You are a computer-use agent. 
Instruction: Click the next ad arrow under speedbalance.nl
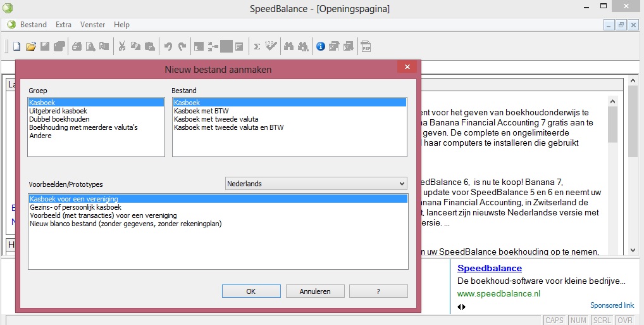coord(464,307)
